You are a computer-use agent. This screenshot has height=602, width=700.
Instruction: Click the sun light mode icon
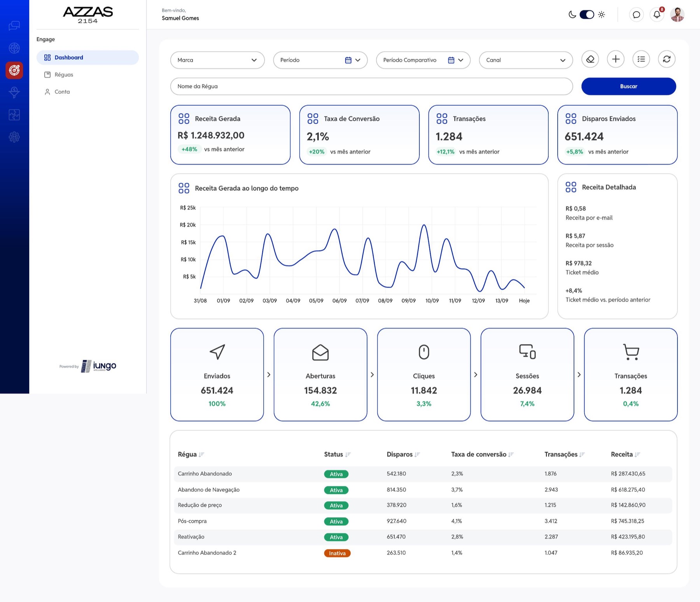point(602,15)
